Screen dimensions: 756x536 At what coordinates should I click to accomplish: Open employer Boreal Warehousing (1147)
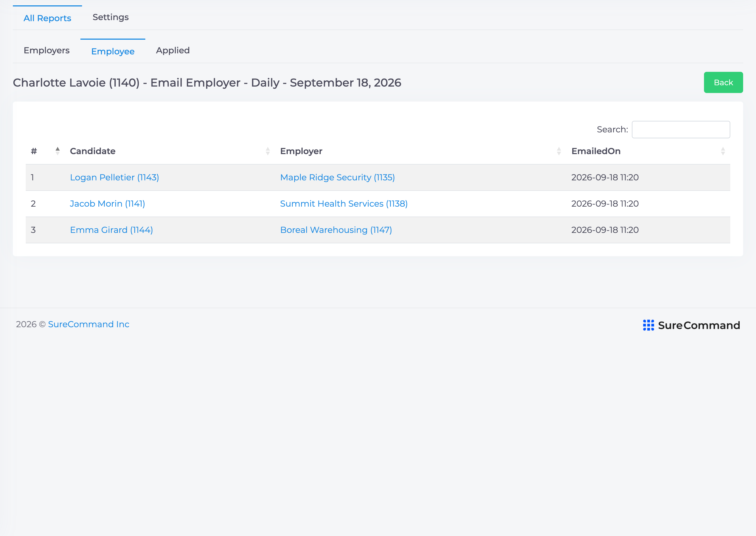pyautogui.click(x=336, y=230)
